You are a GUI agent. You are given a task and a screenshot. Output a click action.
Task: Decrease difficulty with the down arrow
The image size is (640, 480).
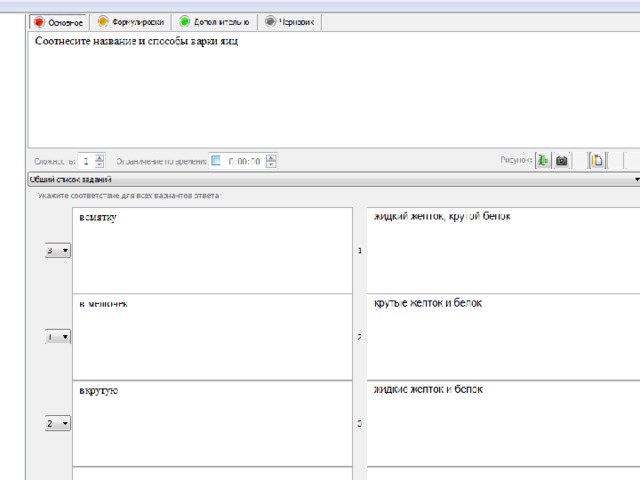click(99, 164)
